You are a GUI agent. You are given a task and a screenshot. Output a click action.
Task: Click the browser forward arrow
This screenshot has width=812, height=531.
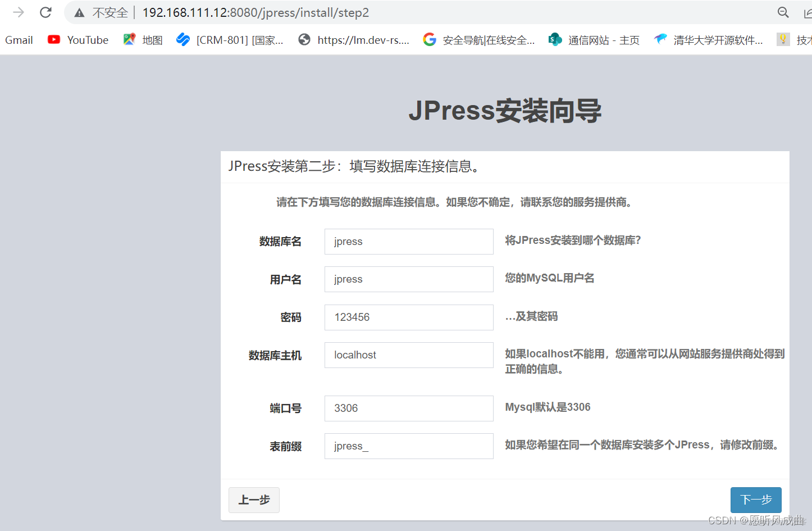tap(19, 12)
